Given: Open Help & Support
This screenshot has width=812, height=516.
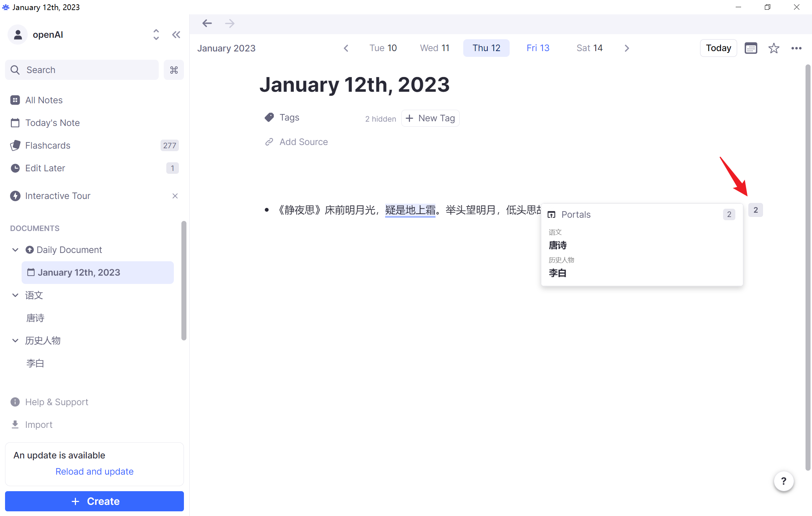Looking at the screenshot, I should click(56, 402).
